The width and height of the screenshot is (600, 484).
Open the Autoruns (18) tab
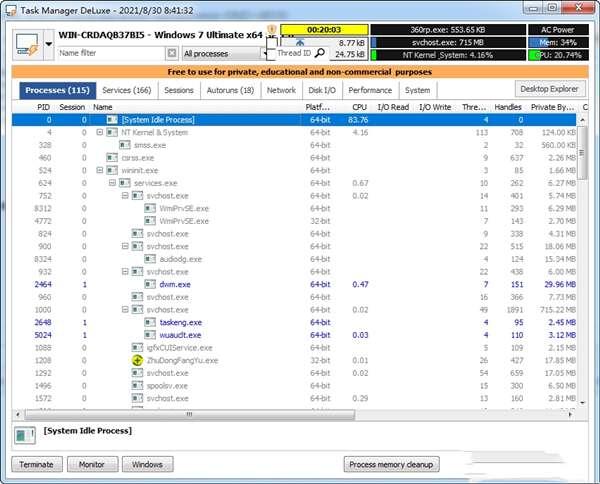[230, 90]
